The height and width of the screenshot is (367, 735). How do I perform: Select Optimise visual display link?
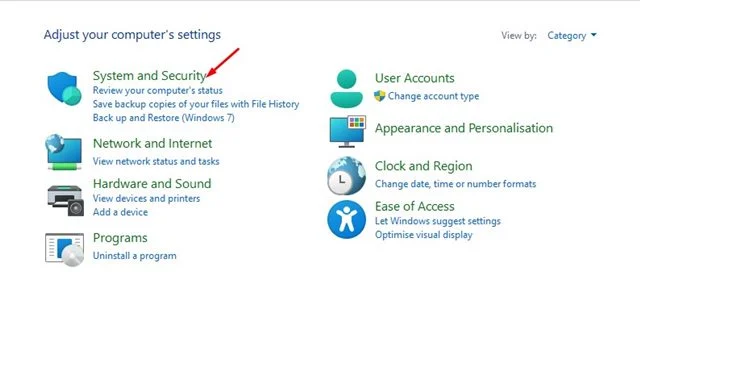coord(423,235)
